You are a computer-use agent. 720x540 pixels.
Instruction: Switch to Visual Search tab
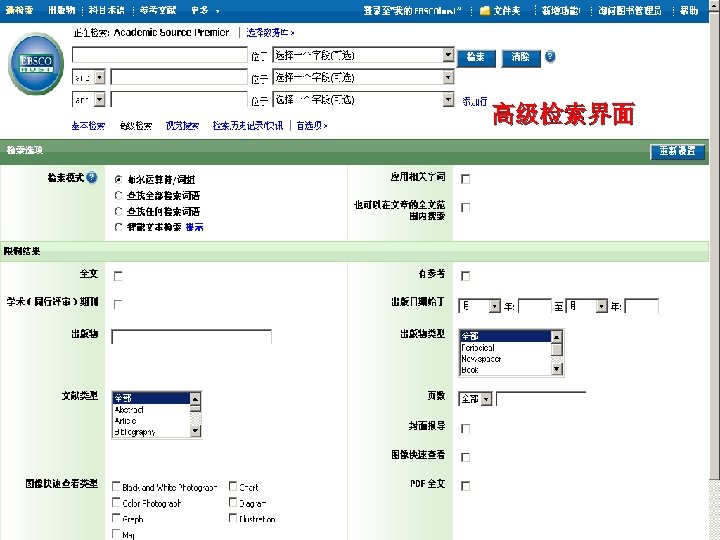pyautogui.click(x=182, y=126)
